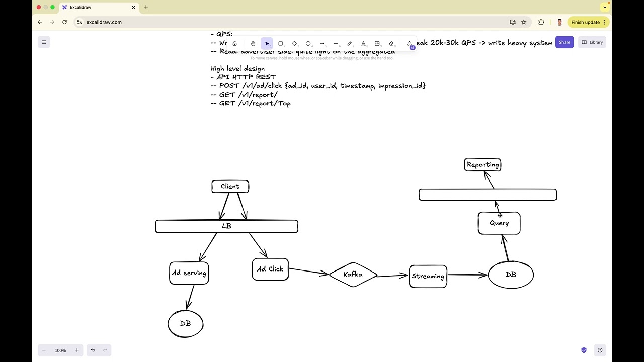Screen dimensions: 644x362
Task: Open the Excalidraw hamburger main menu
Action: point(44,42)
